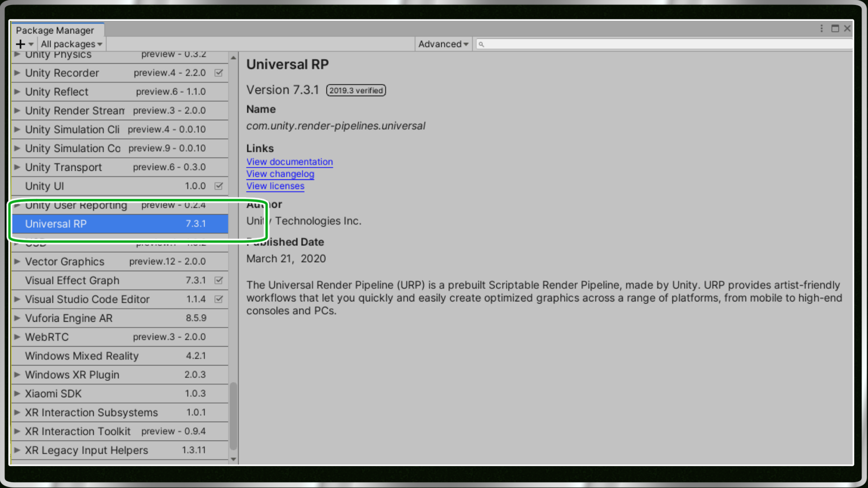Select the Windows XR Plugin package

tap(120, 375)
